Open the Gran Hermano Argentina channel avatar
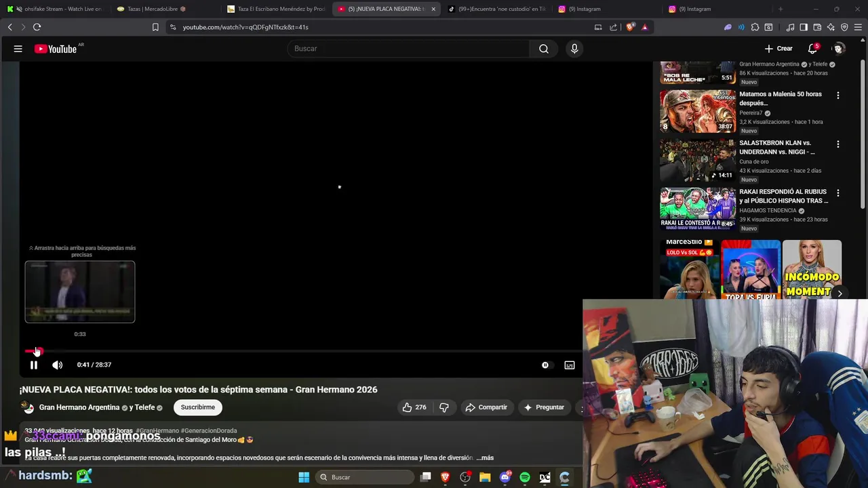The width and height of the screenshot is (868, 488). [28, 407]
